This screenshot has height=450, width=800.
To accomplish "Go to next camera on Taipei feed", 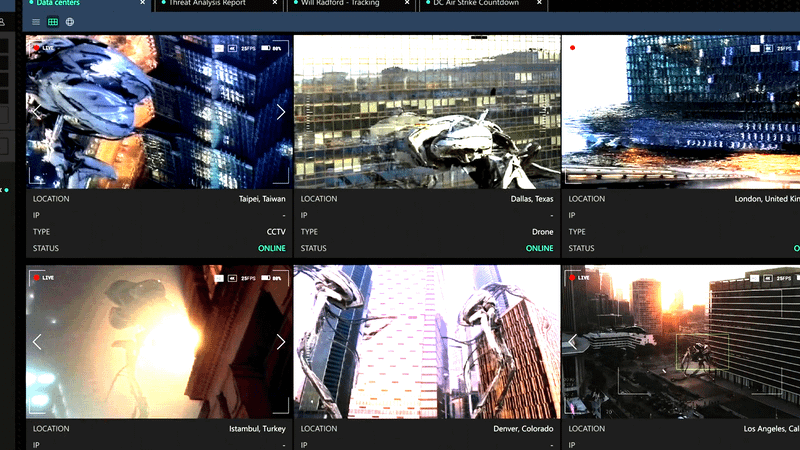I will pos(281,112).
